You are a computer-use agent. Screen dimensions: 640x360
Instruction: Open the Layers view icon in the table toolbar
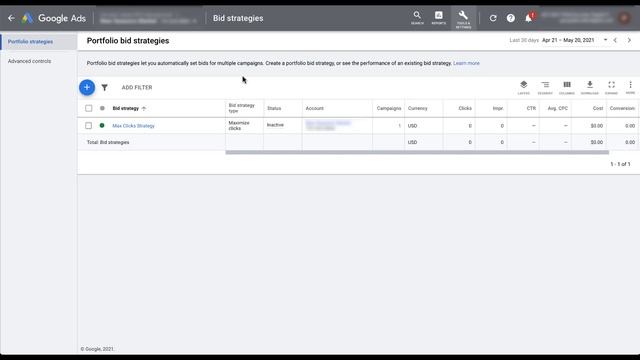[x=524, y=87]
